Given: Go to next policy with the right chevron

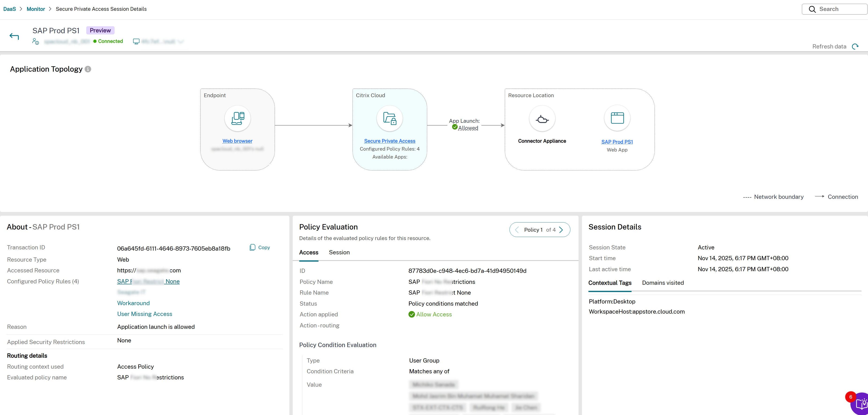Looking at the screenshot, I should coord(561,229).
